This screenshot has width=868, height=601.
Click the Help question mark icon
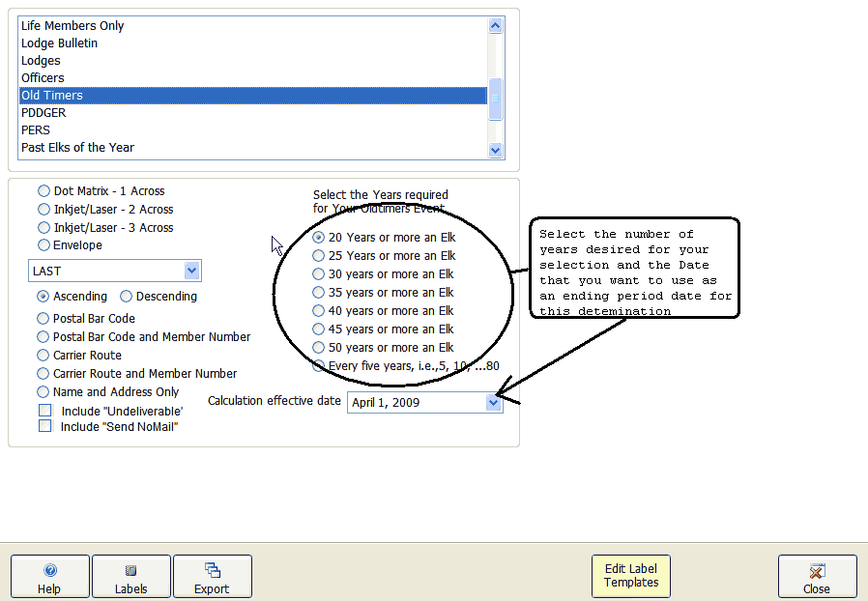50,571
